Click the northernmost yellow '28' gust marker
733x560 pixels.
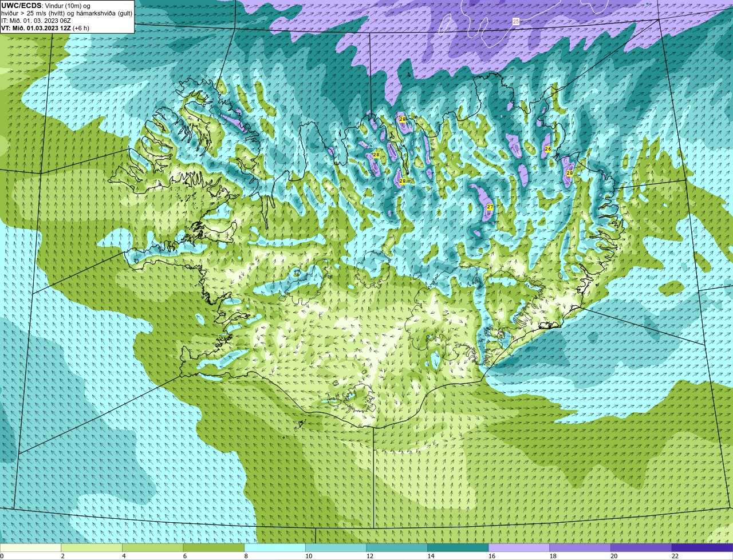pos(403,119)
